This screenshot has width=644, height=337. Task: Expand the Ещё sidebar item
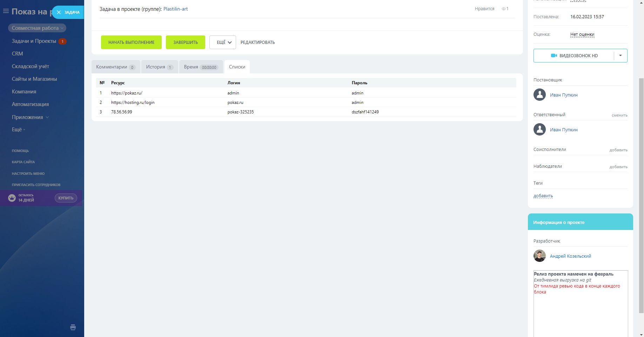tap(19, 130)
